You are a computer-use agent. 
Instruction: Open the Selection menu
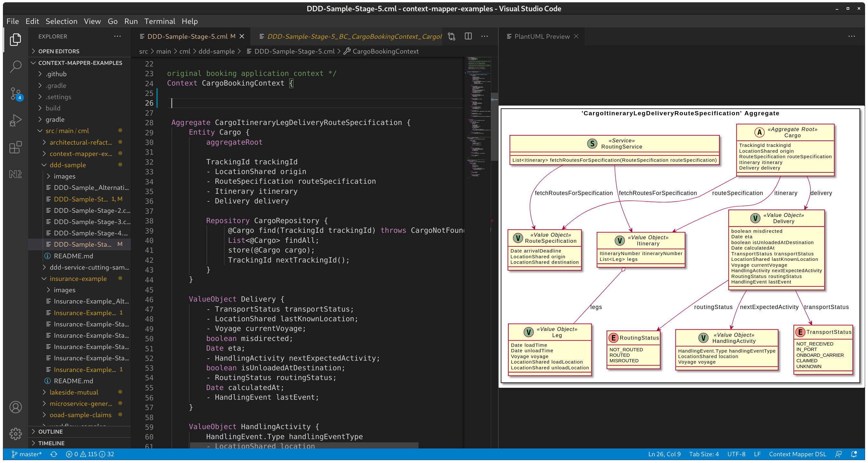coord(61,21)
